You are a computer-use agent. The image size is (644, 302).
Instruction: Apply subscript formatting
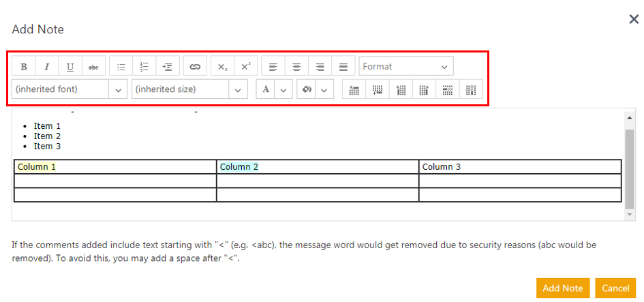pyautogui.click(x=223, y=67)
